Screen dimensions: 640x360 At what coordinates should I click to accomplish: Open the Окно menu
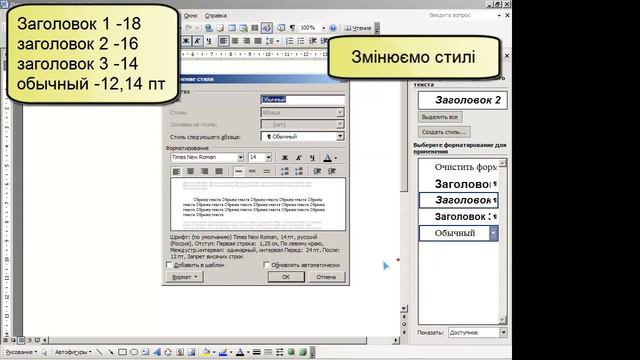click(191, 16)
